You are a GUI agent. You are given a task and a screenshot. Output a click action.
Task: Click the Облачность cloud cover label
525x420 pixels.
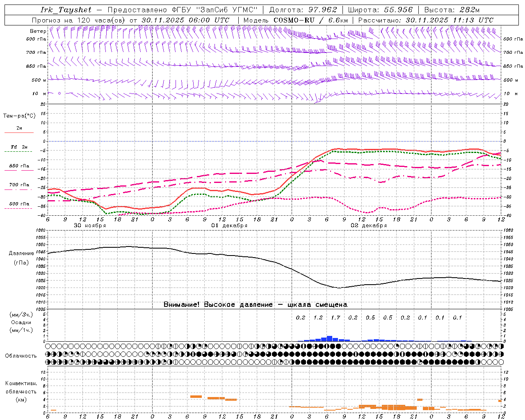[x=21, y=356]
